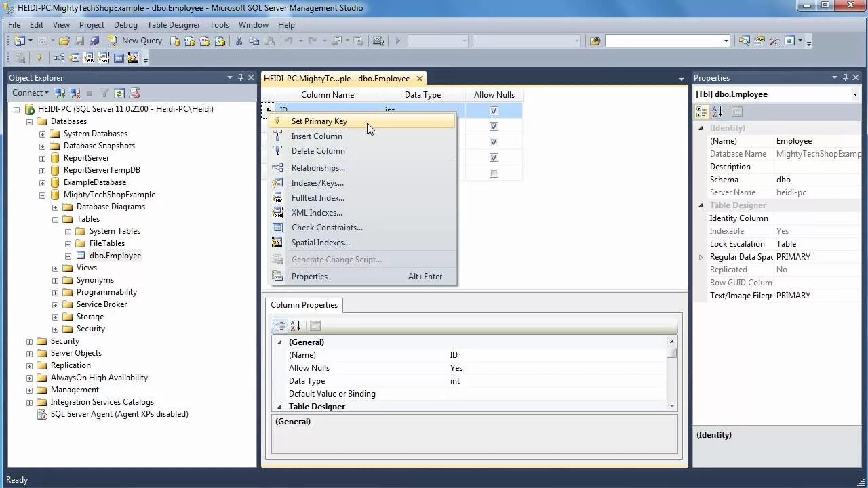Click the Find in Files icon beside search box
Viewport: 868px width, 488px height.
click(595, 41)
